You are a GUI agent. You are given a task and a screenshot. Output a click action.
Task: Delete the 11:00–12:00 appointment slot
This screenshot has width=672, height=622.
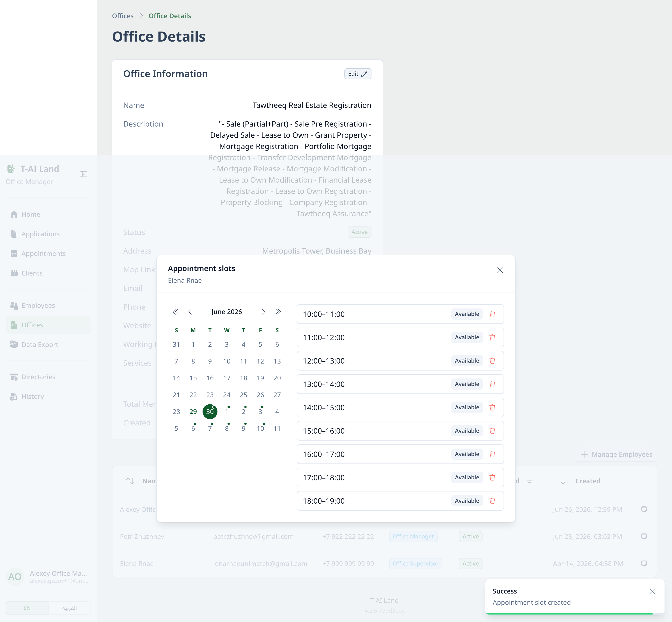tap(492, 337)
